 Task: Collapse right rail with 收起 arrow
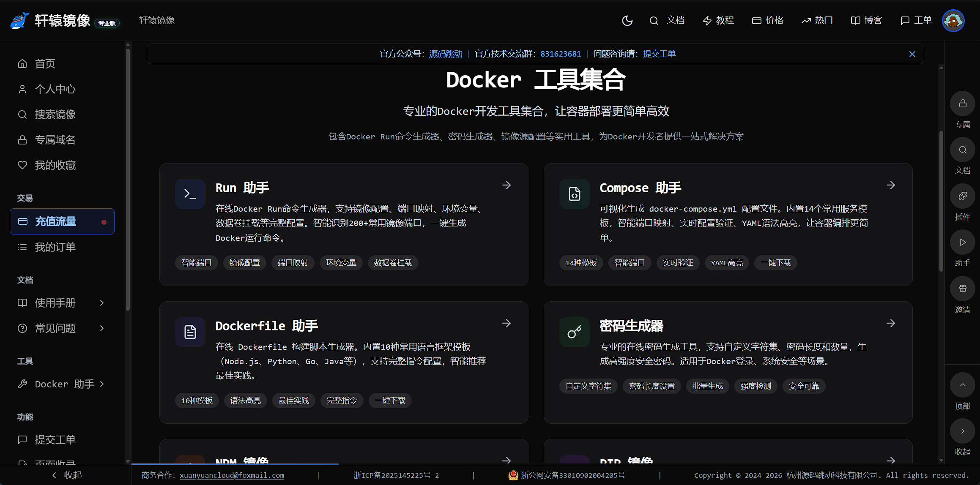[963, 431]
